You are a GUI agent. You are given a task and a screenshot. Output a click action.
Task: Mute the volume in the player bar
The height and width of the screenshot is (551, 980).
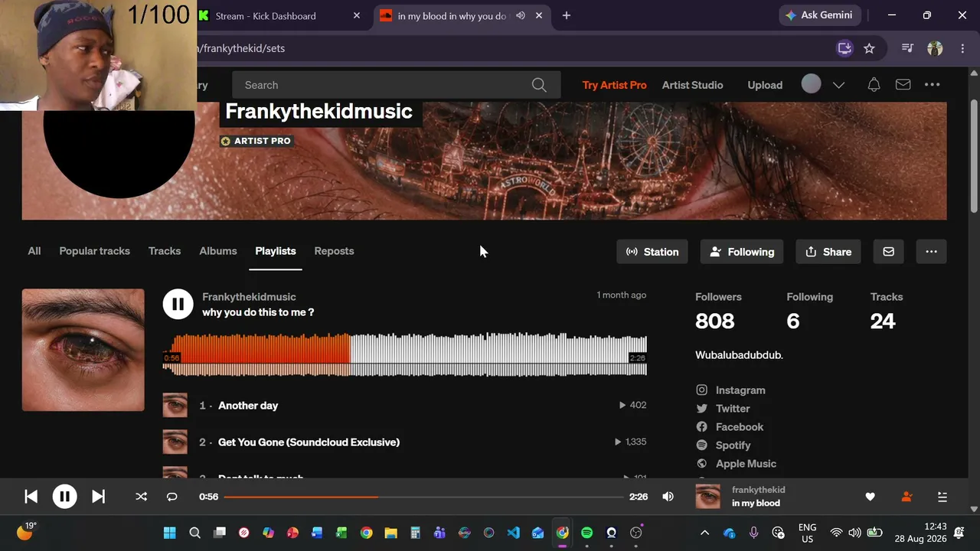click(x=668, y=497)
